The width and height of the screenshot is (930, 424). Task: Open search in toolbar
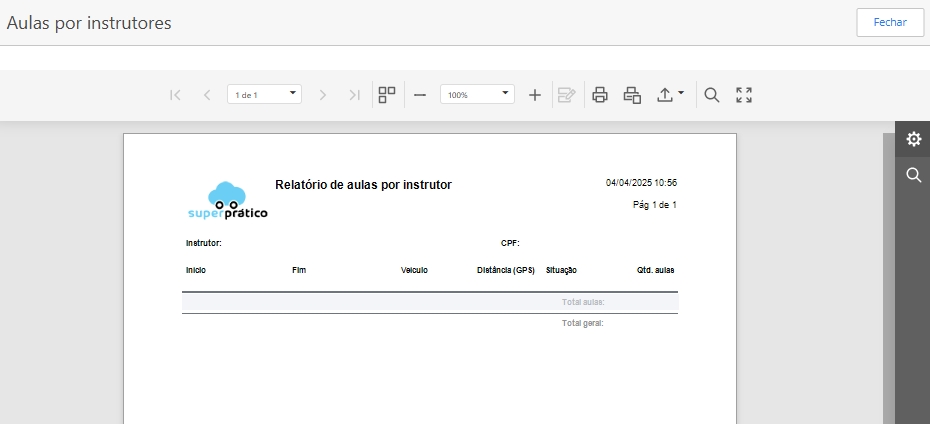(x=712, y=95)
